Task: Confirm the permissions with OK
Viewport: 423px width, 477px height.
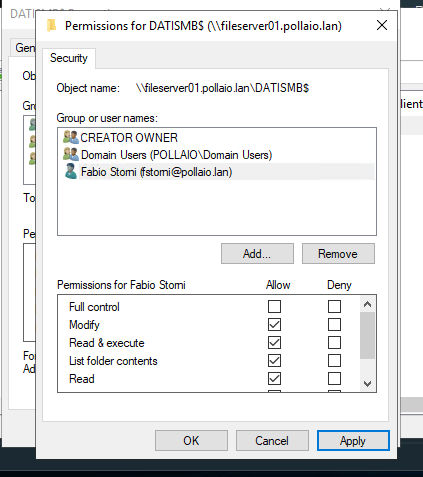Action: [x=191, y=441]
